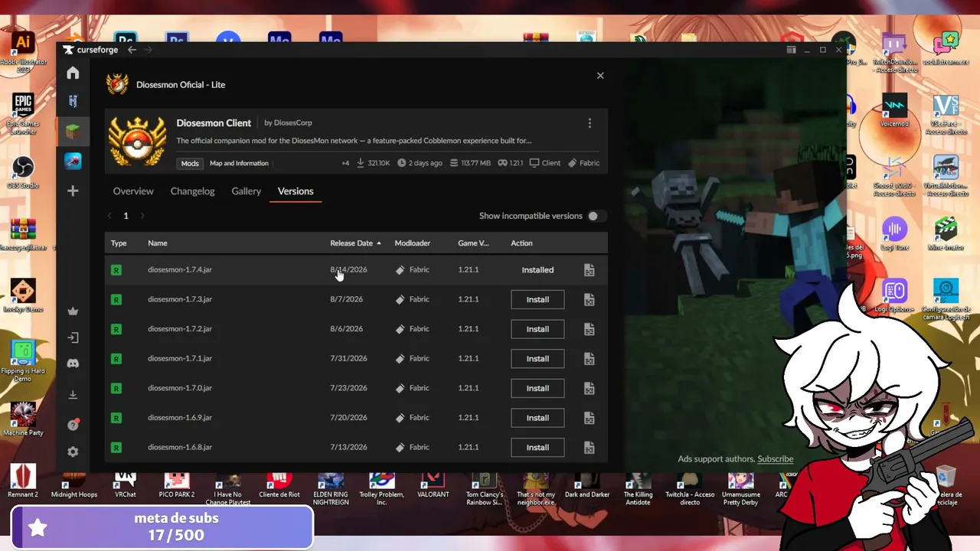This screenshot has height=551, width=980.
Task: Go to the CurseForge Home sidebar icon
Action: coord(73,73)
